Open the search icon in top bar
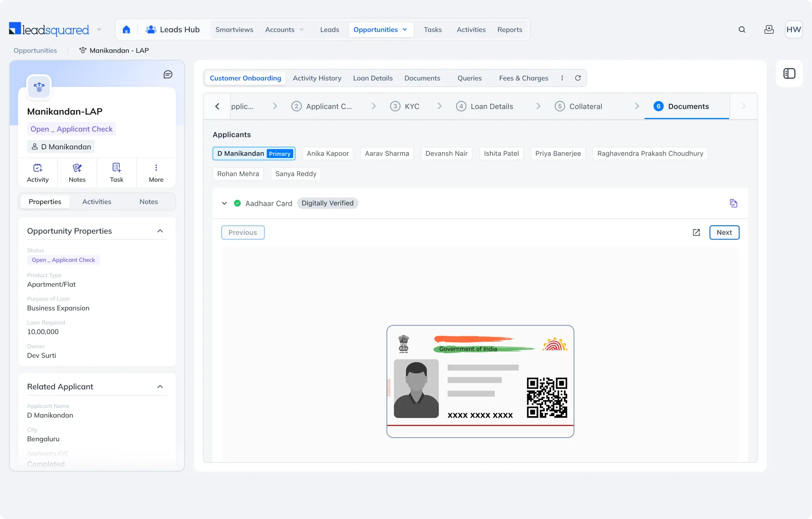This screenshot has height=519, width=812. (x=742, y=30)
